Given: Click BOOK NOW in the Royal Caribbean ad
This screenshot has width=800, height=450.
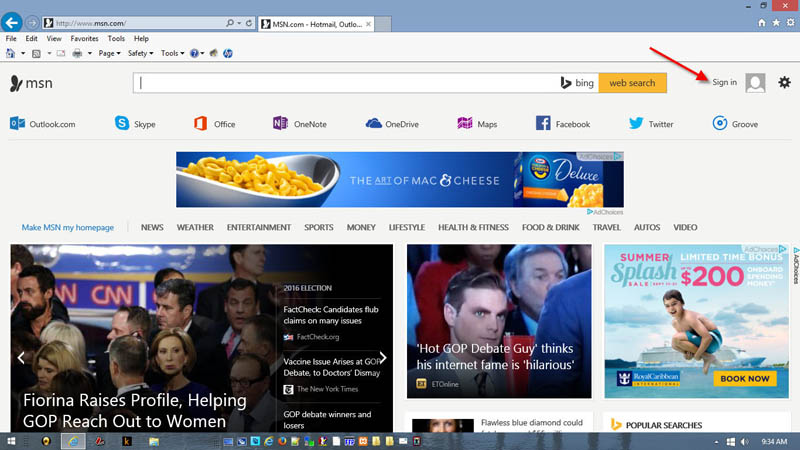Looking at the screenshot, I should point(745,379).
